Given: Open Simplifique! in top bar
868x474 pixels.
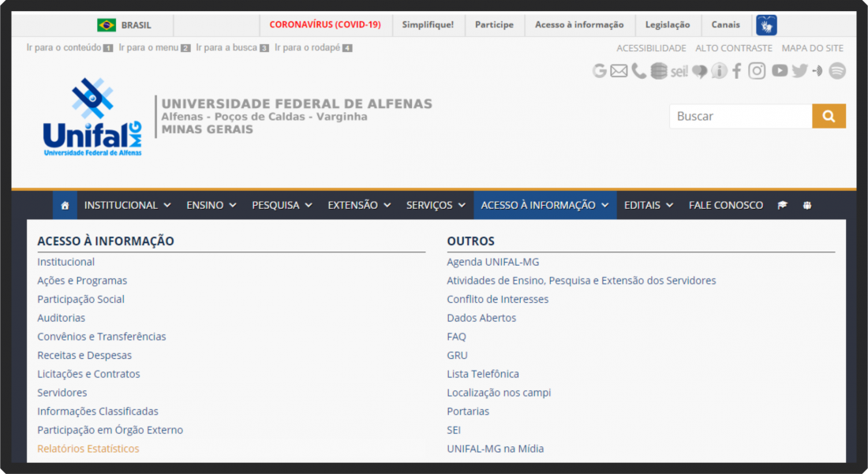Looking at the screenshot, I should 428,25.
